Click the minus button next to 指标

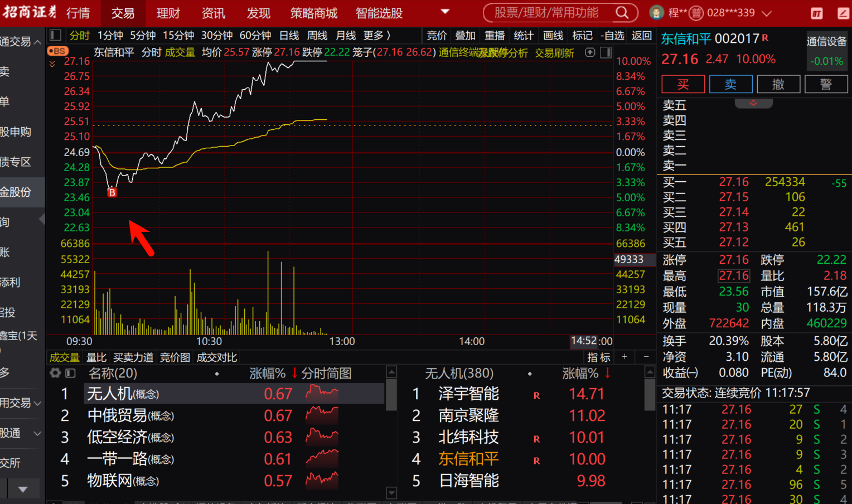click(646, 357)
